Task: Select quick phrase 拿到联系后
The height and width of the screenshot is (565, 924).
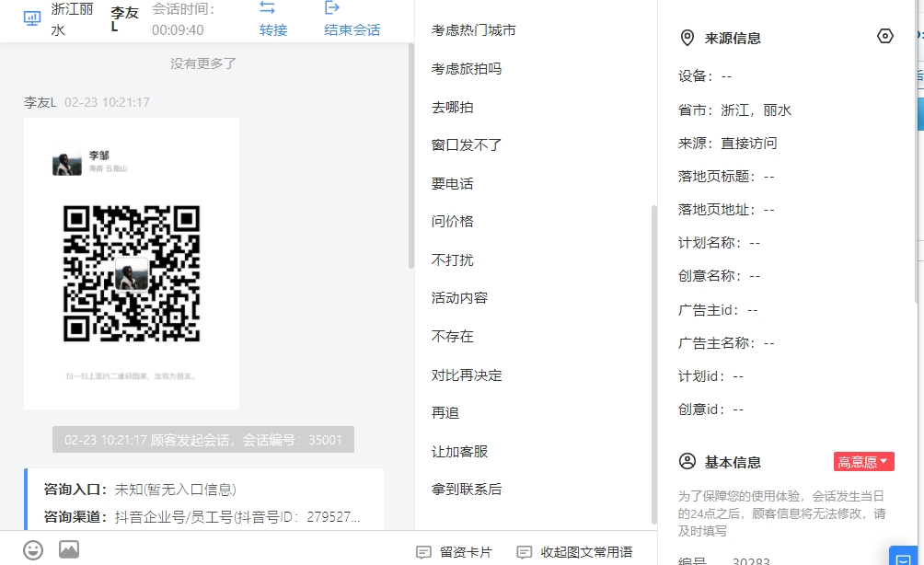Action: pyautogui.click(x=467, y=490)
